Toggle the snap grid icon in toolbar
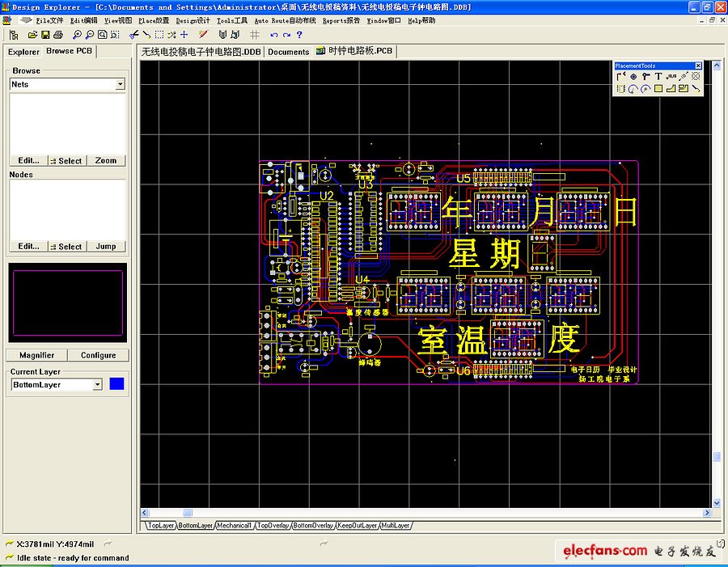Image resolution: width=728 pixels, height=567 pixels. pyautogui.click(x=255, y=35)
